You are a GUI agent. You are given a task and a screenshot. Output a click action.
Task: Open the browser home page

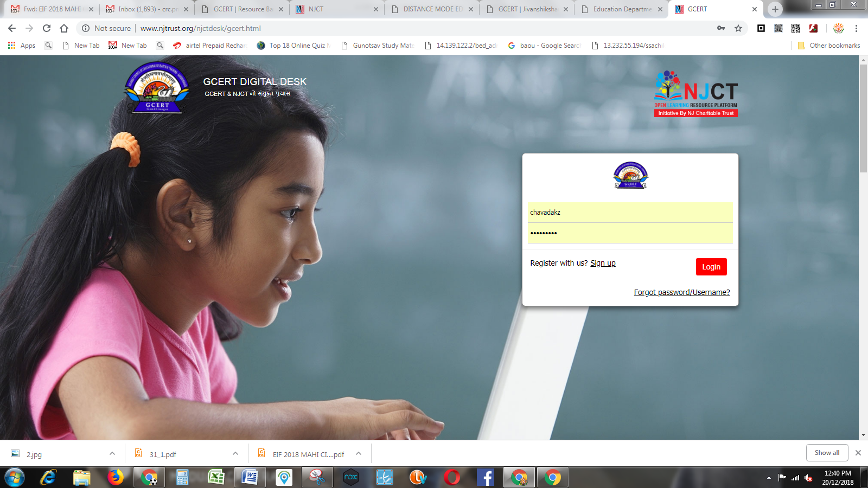pyautogui.click(x=64, y=28)
